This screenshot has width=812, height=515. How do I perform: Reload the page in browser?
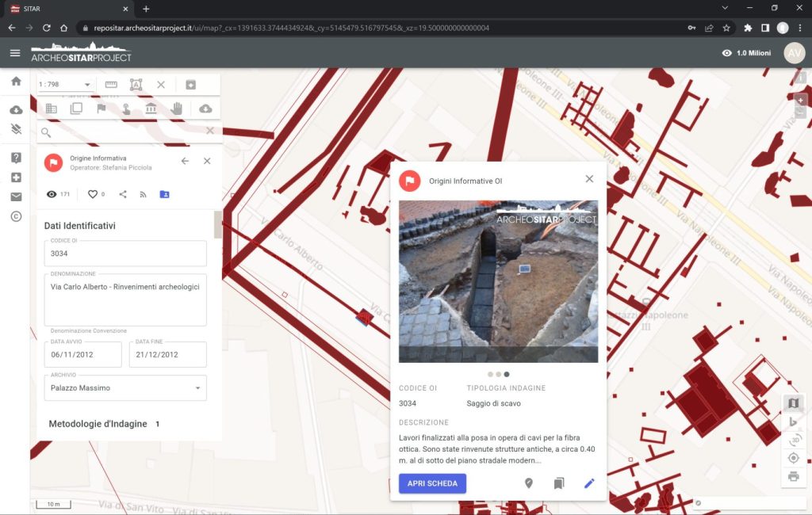(47, 28)
